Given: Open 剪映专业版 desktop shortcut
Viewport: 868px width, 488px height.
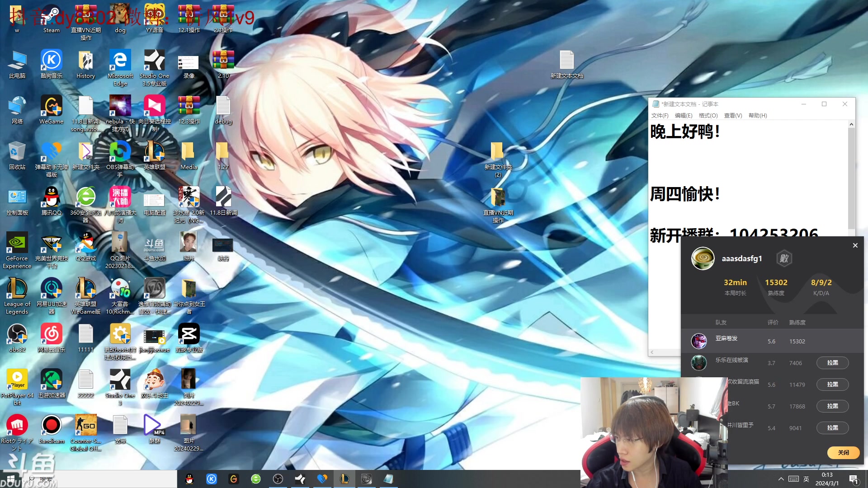Looking at the screenshot, I should click(189, 338).
